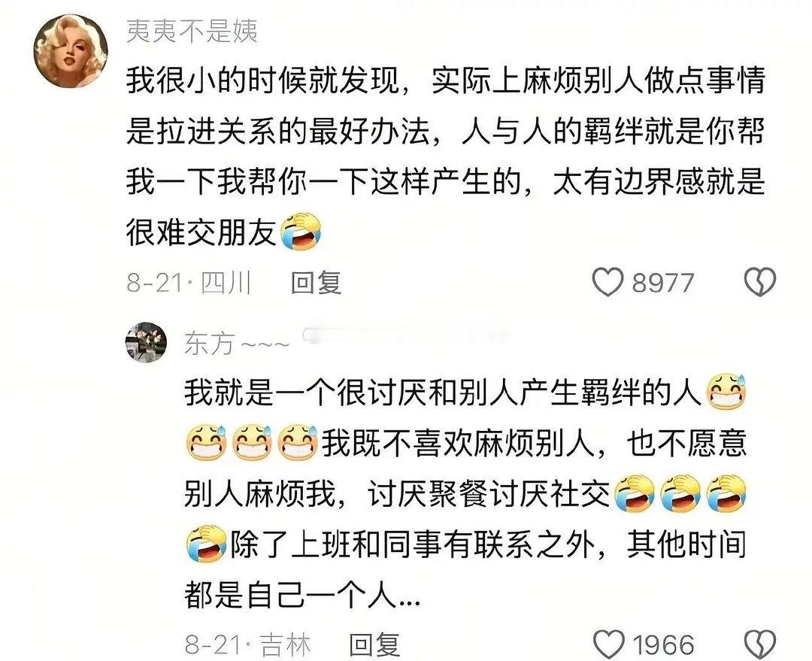Select comment text starting 我很小的时候就发现
Screen dimensions: 812x661
tap(446, 157)
